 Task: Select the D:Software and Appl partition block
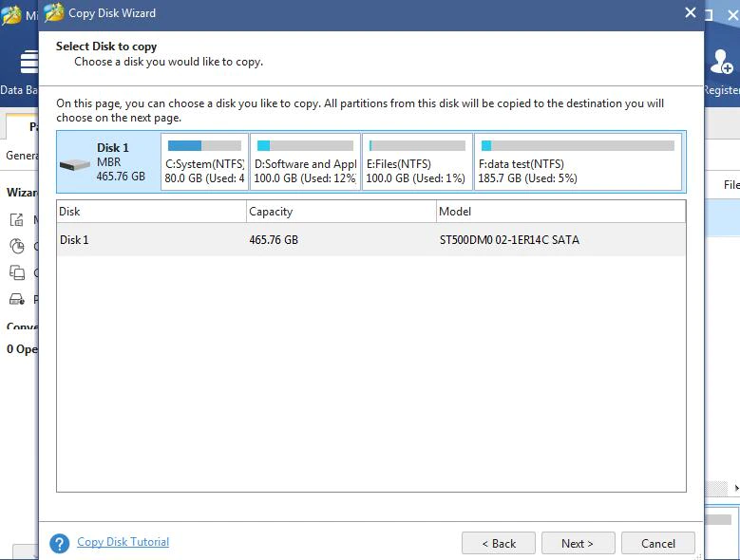pyautogui.click(x=305, y=161)
